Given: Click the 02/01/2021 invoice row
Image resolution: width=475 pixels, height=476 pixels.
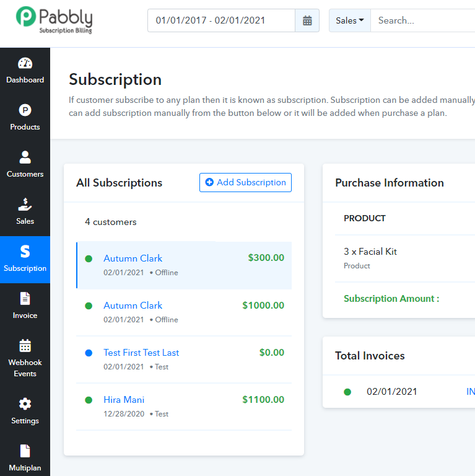Looking at the screenshot, I should pos(391,392).
